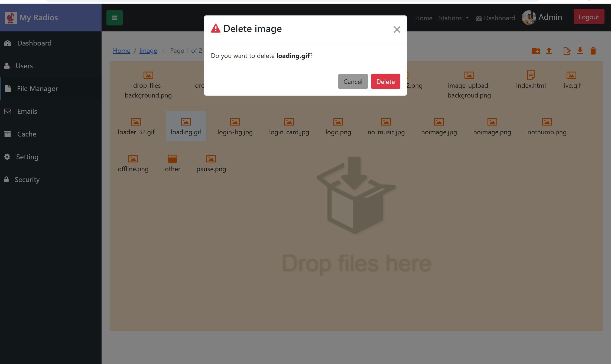The image size is (611, 364).
Task: Select index.html document icon
Action: 531,75
